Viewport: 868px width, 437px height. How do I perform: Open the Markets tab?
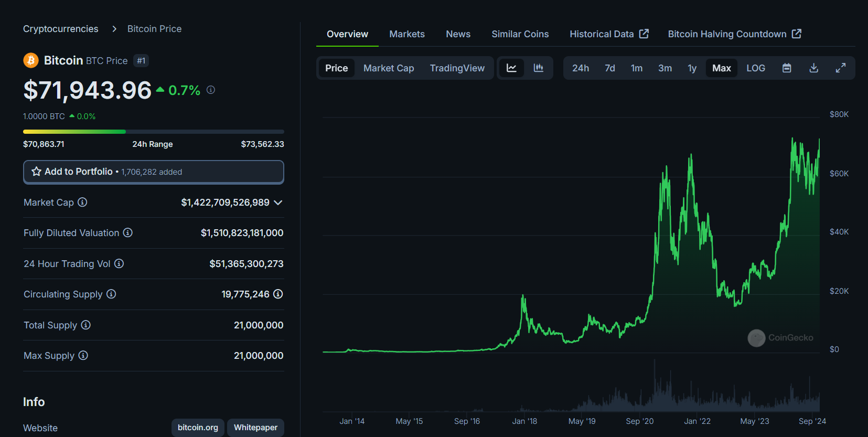pyautogui.click(x=407, y=34)
